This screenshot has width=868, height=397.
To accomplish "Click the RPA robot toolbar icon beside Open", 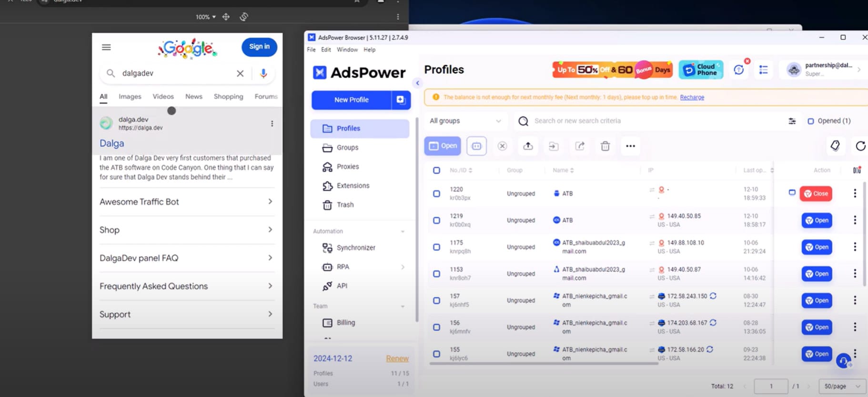I will pos(476,146).
